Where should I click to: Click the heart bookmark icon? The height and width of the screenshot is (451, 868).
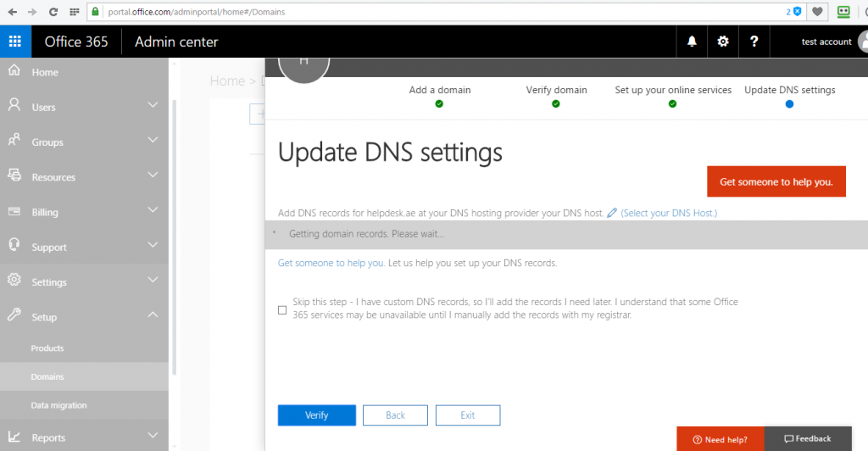click(x=817, y=12)
